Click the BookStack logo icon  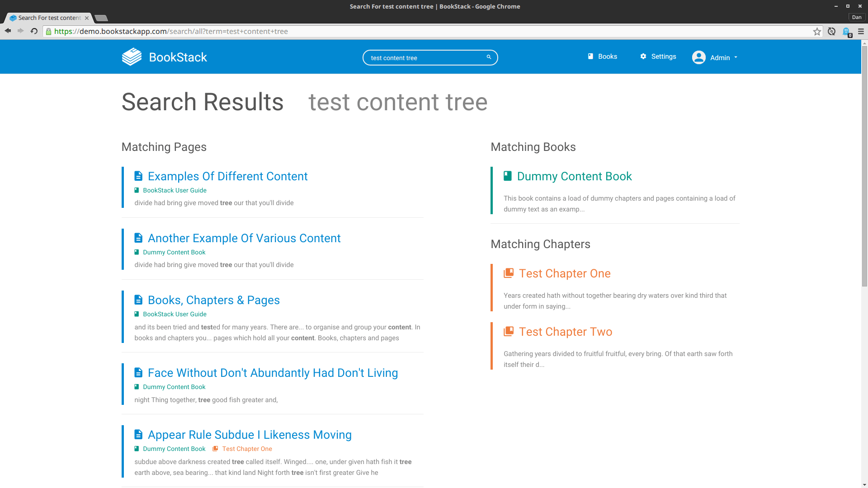[x=132, y=57]
